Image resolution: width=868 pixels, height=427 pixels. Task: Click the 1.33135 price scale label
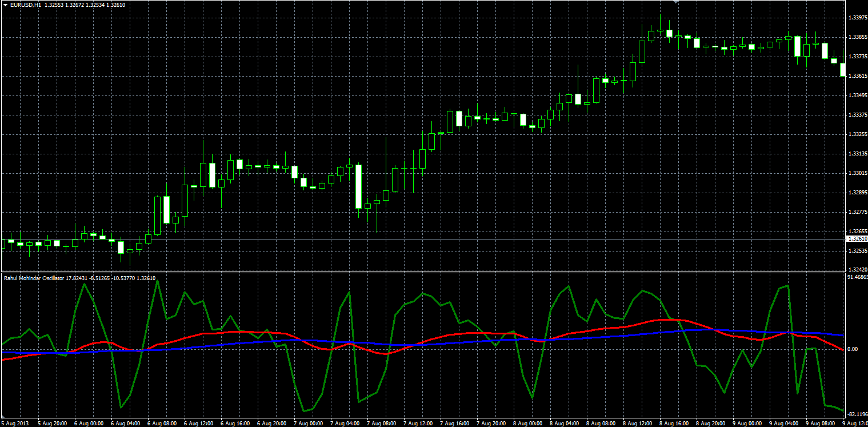(857, 154)
